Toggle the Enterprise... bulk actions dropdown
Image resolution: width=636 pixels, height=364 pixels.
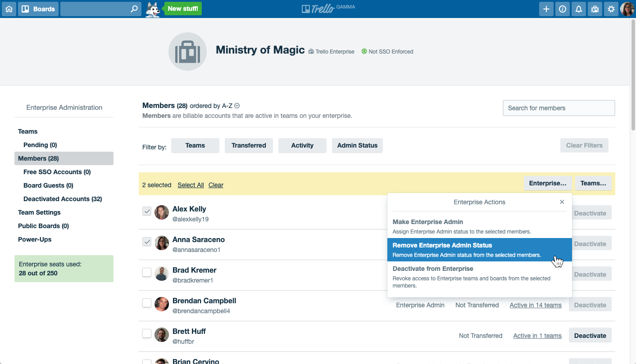tap(548, 183)
